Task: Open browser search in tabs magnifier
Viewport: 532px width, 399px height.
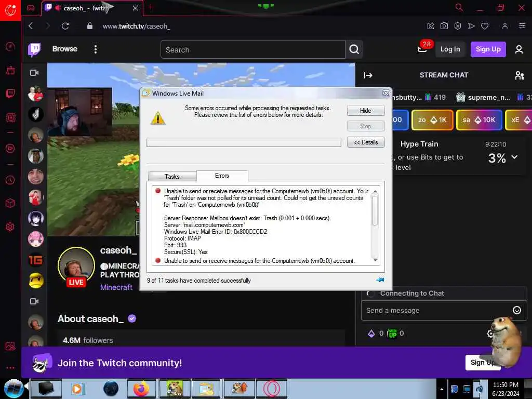Action: tap(459, 7)
